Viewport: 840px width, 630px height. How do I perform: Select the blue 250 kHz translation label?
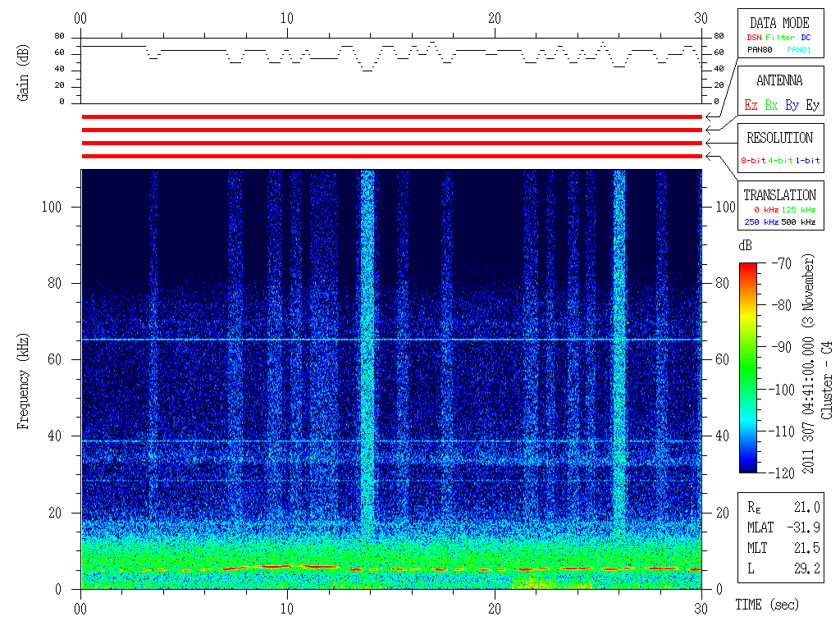(x=761, y=221)
